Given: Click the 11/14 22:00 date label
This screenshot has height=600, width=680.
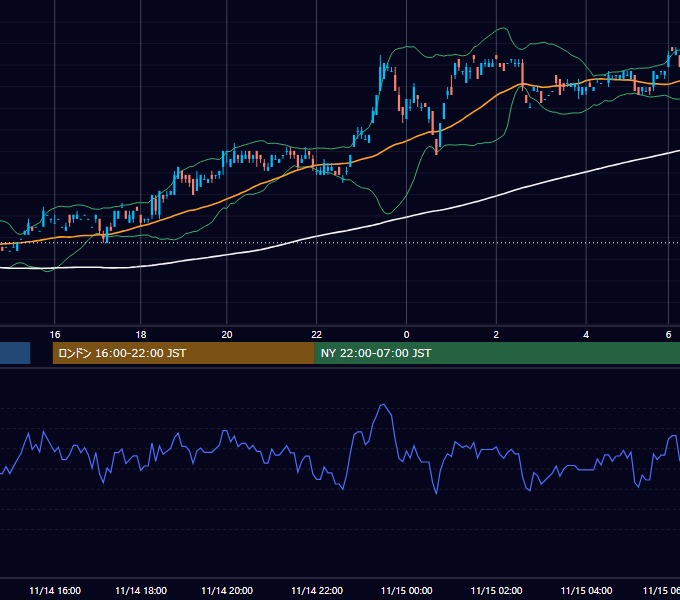Looking at the screenshot, I should (x=317, y=590).
